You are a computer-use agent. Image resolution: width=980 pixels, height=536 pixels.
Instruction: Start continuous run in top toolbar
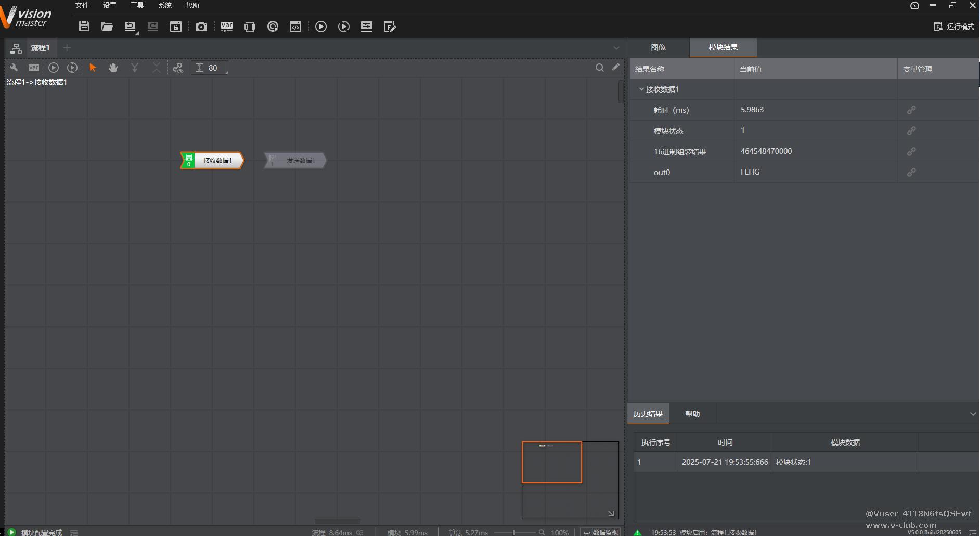tap(344, 27)
